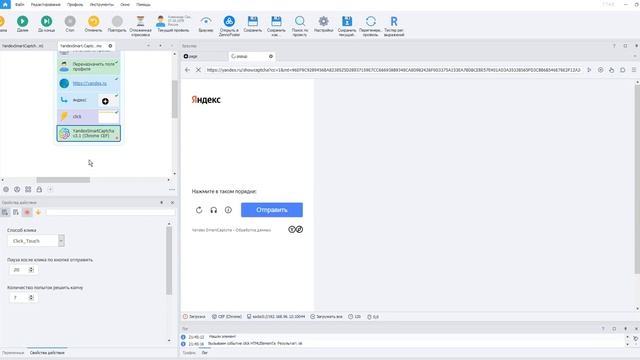Open the Редактирование menu
640x360 pixels.
click(x=46, y=4)
